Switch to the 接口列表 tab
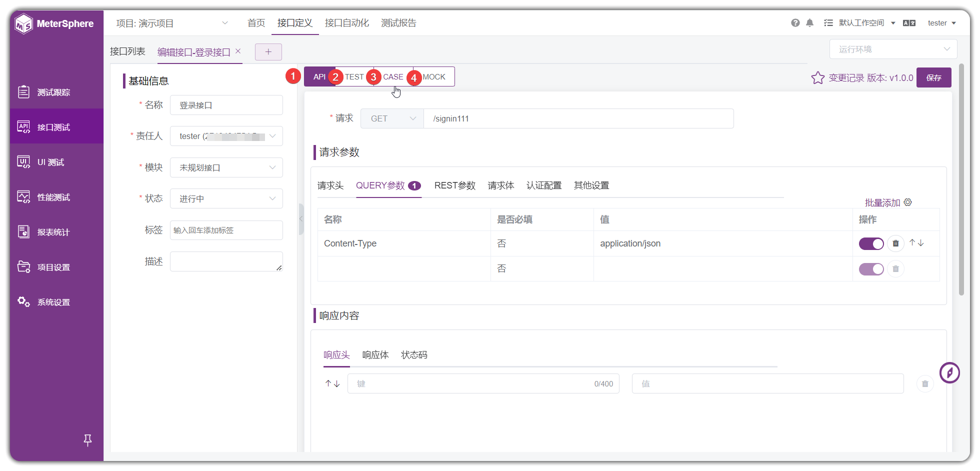 point(127,51)
